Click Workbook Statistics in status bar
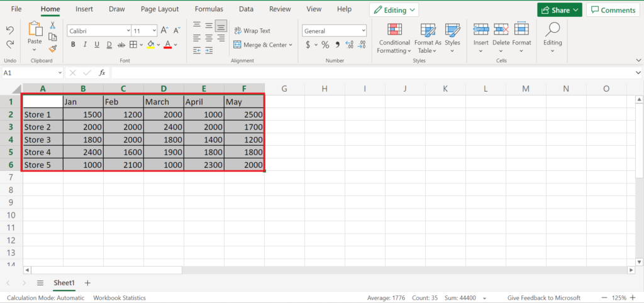The width and height of the screenshot is (644, 303). [119, 298]
